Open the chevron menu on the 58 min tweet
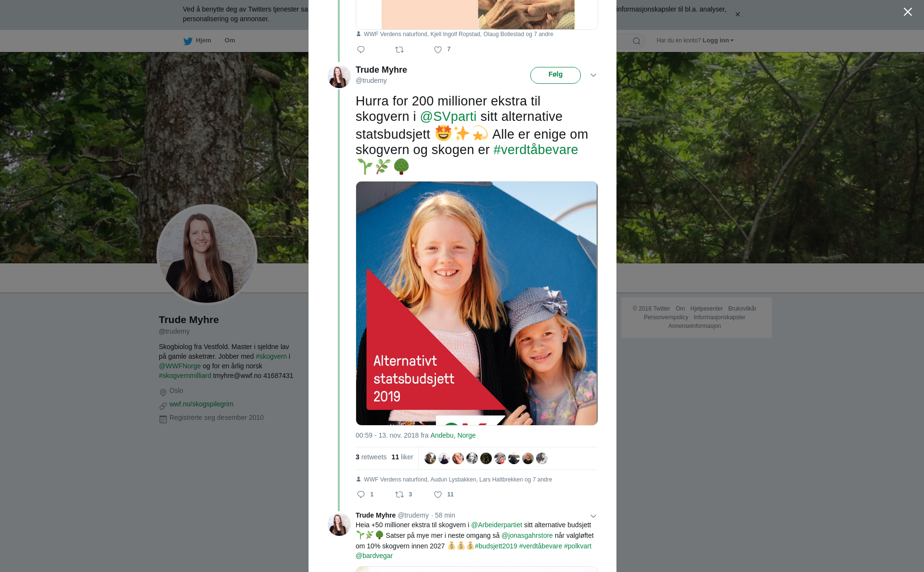 click(593, 516)
